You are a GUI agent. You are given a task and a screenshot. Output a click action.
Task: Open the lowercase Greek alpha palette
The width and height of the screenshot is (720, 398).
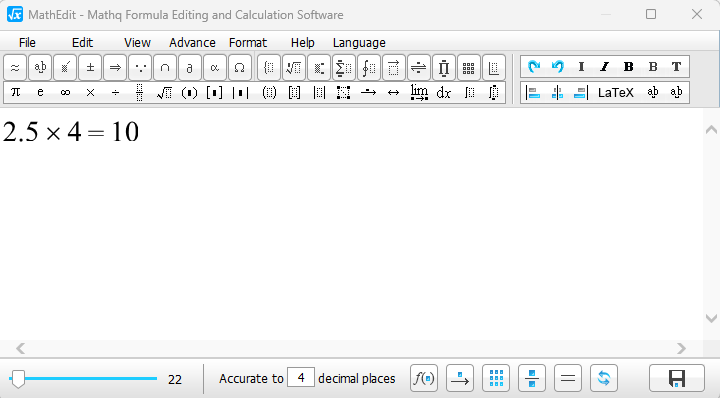(214, 68)
